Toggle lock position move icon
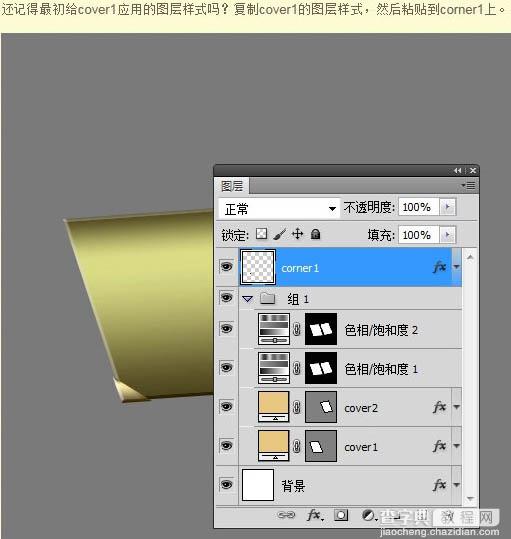Screen dimensions: 511x539 point(297,234)
